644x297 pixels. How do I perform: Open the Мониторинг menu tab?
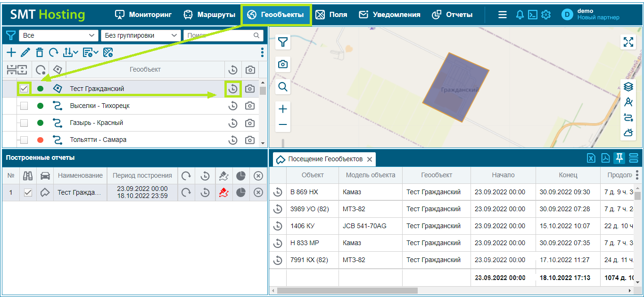pos(143,15)
